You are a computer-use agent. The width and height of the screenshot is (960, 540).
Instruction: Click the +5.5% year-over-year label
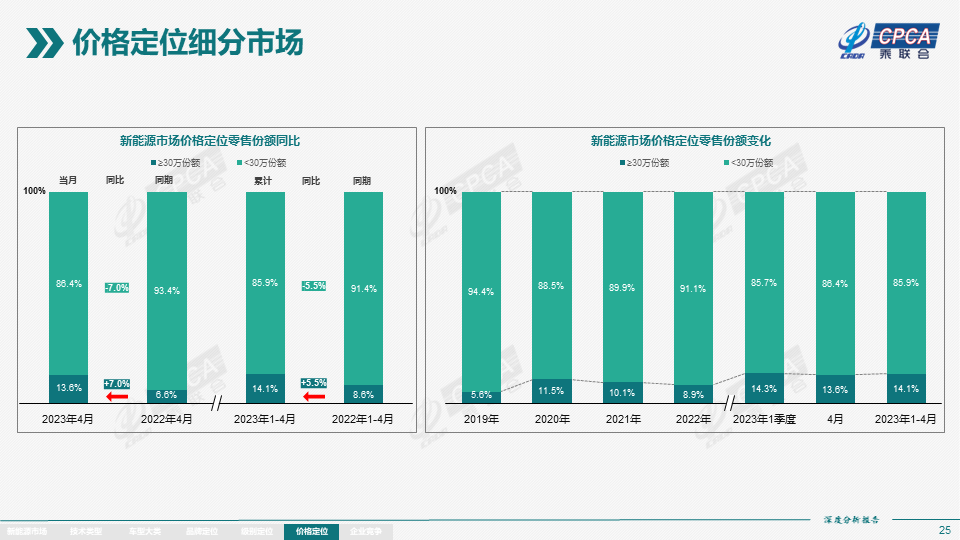(314, 383)
